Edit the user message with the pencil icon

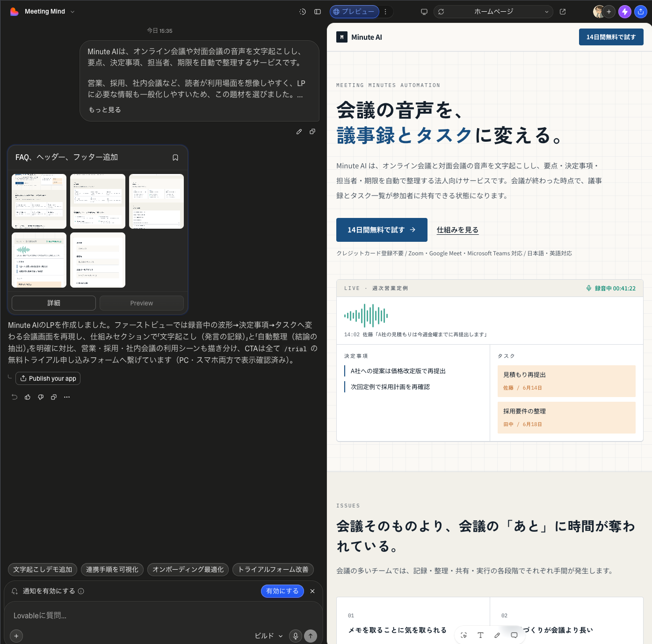(299, 132)
